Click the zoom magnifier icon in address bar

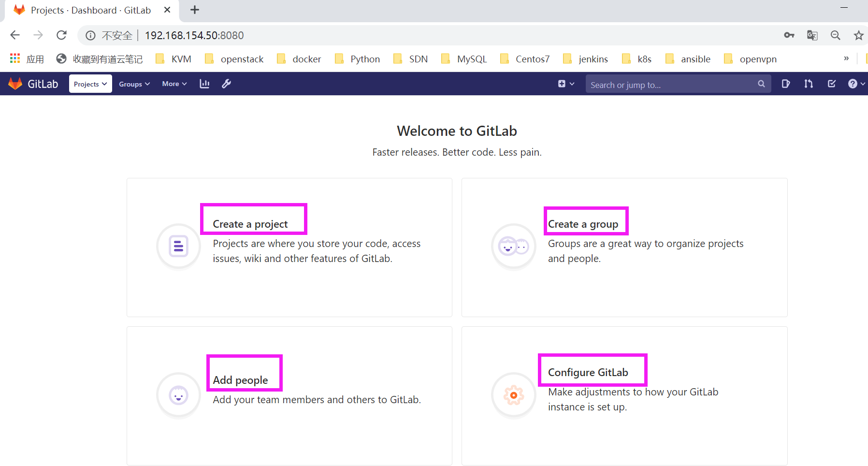(835, 35)
